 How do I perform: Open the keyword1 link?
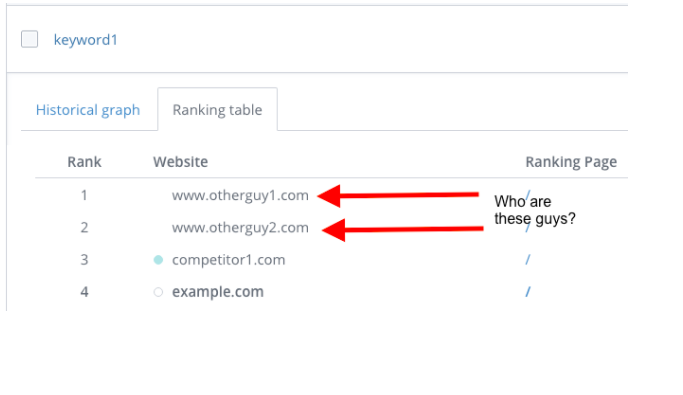click(x=85, y=40)
